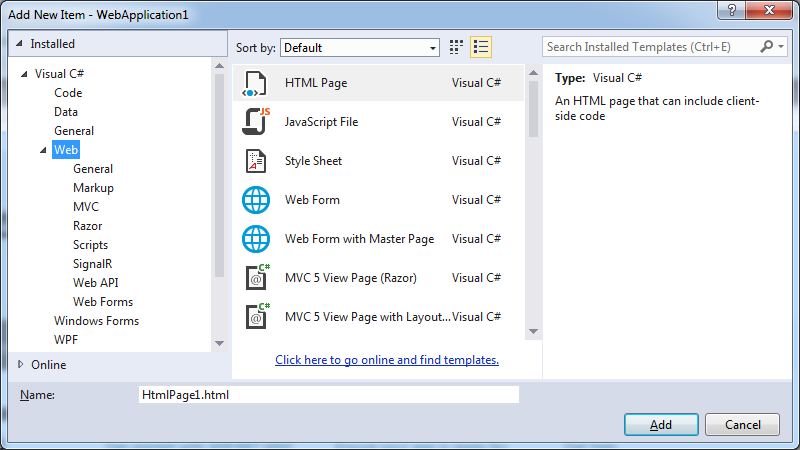Select the HTML Page template icon

(x=256, y=83)
